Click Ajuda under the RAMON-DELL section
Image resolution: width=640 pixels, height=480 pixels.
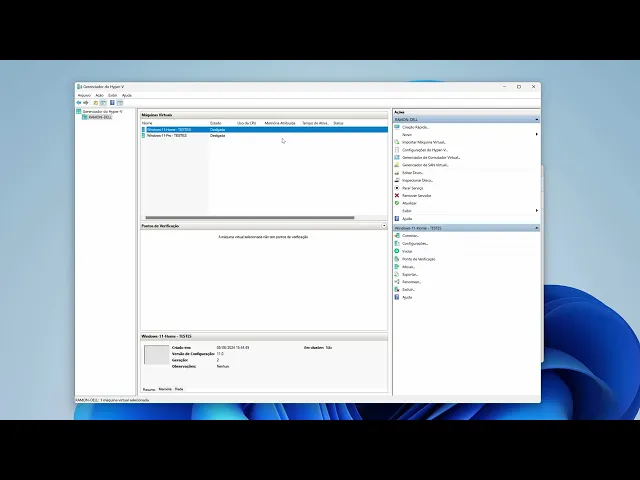coord(407,219)
